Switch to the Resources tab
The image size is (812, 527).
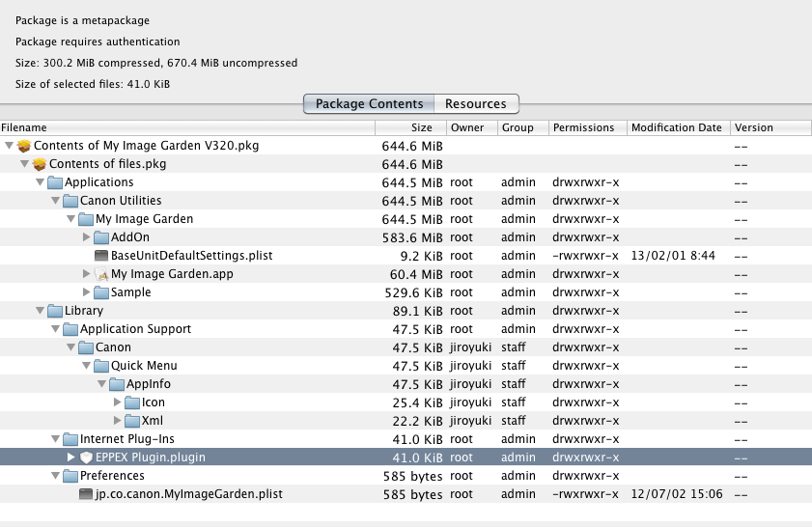coord(475,103)
